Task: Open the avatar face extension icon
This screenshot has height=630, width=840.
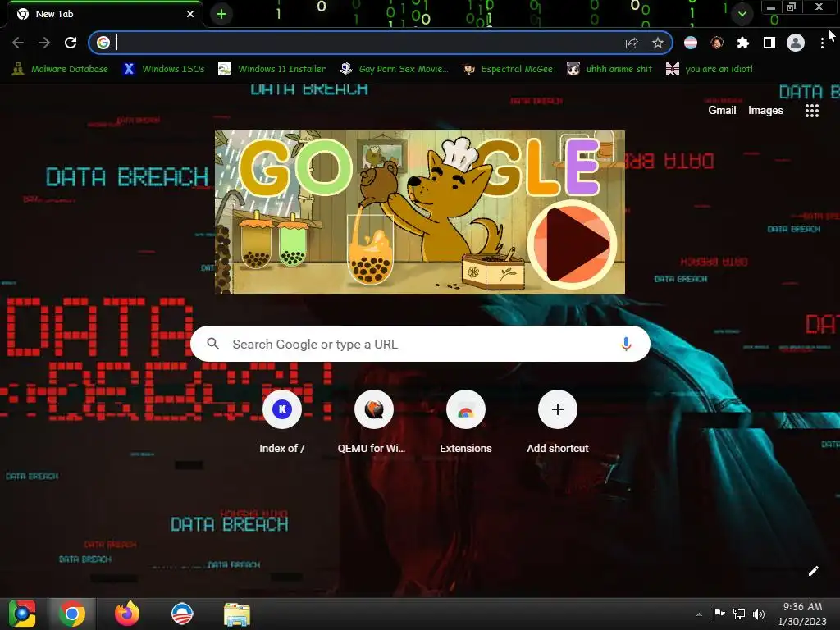Action: 717,43
